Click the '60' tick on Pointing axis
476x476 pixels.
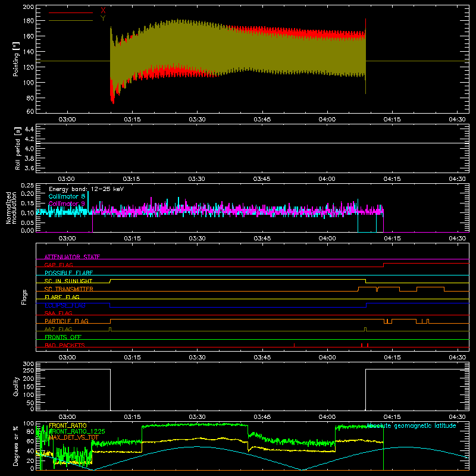coord(30,111)
